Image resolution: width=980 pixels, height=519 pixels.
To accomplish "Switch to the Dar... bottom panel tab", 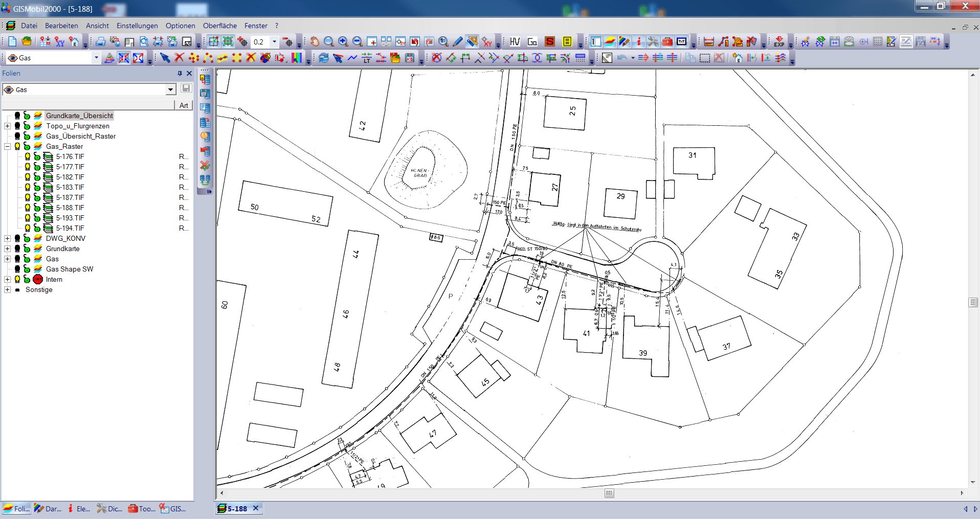I will [x=48, y=509].
